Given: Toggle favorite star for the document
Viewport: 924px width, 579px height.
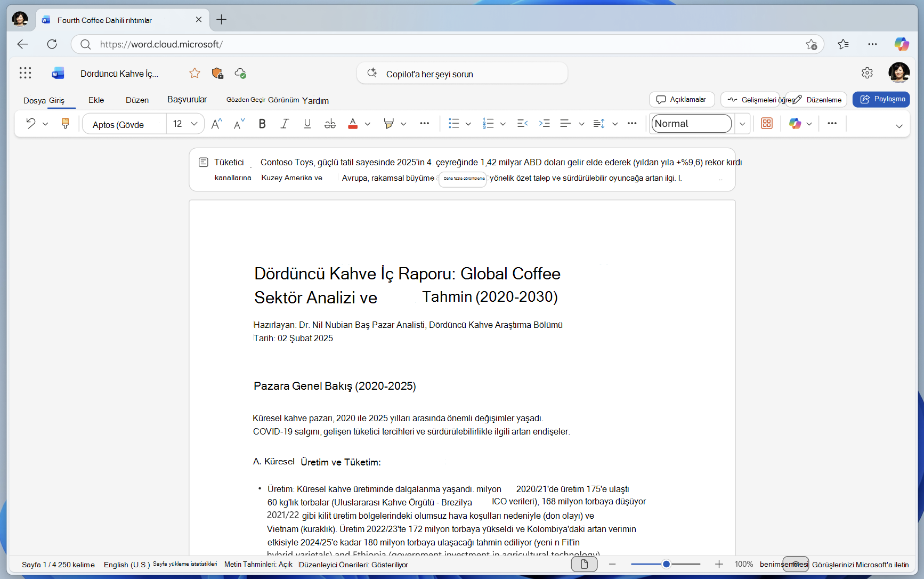Looking at the screenshot, I should pyautogui.click(x=194, y=73).
